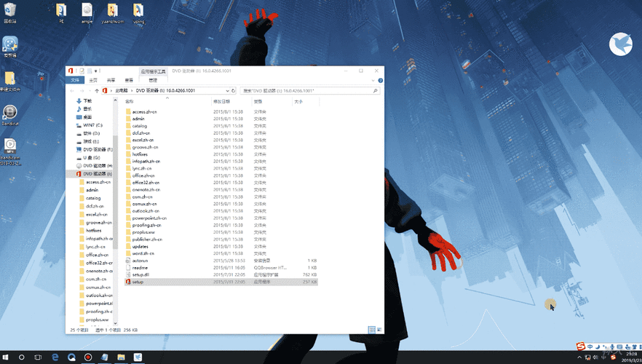
Task: Open address bar history dropdown
Action: (227, 90)
